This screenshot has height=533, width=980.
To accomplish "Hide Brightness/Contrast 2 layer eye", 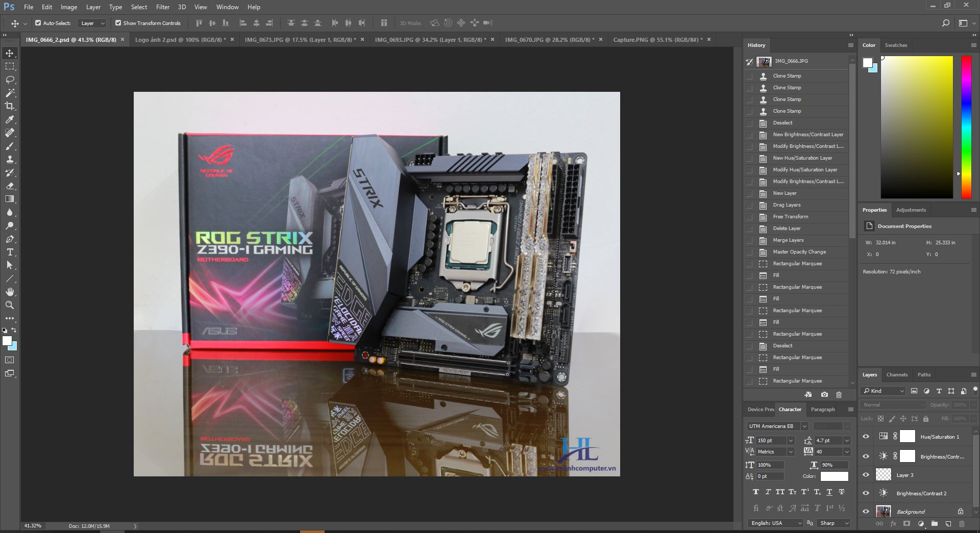I will point(866,493).
